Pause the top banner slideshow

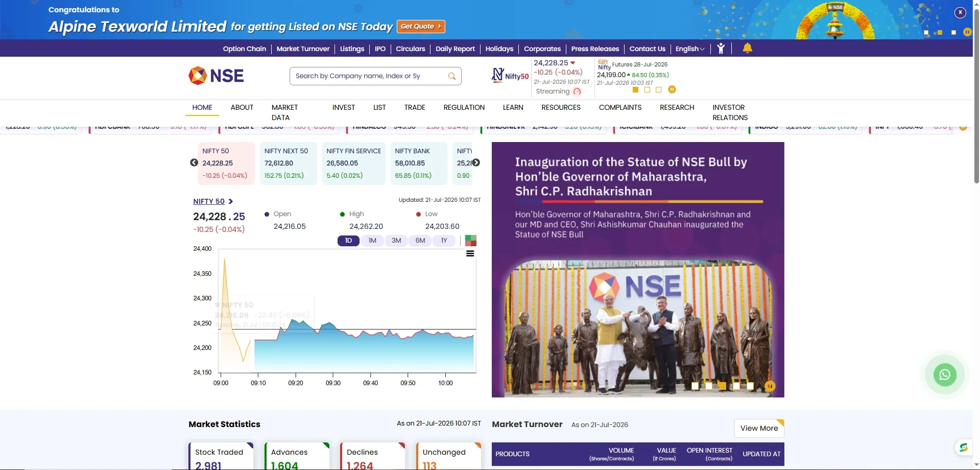967,32
